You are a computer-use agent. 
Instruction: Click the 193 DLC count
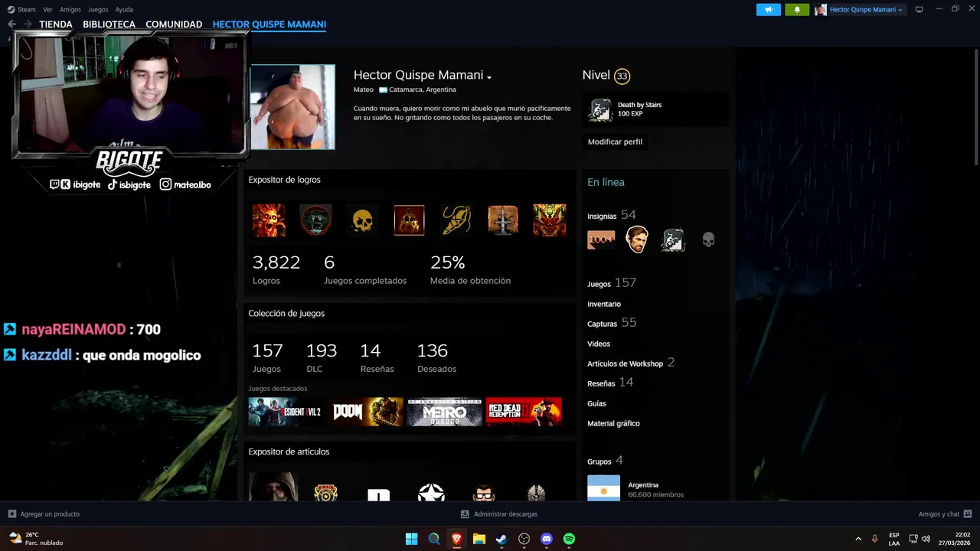point(322,350)
